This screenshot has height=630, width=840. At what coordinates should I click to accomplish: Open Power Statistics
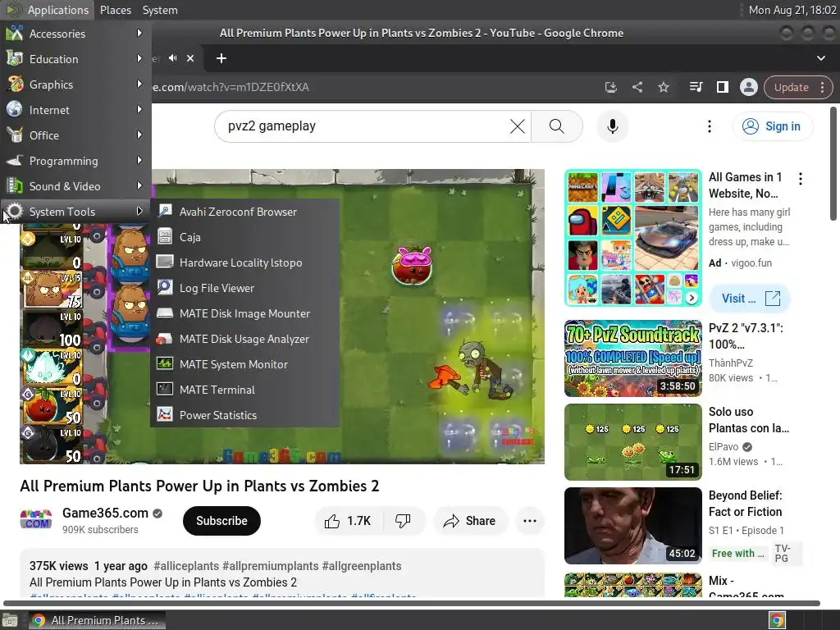[244, 415]
